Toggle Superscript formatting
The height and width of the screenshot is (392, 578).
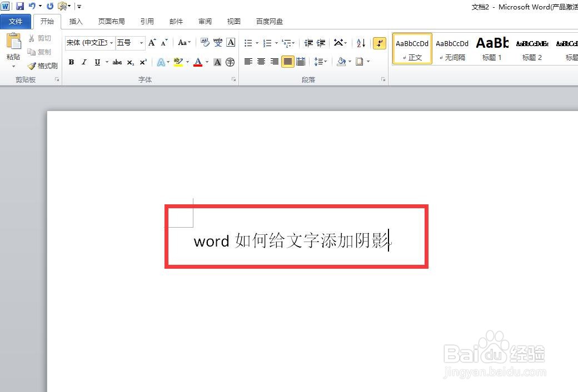[x=143, y=62]
